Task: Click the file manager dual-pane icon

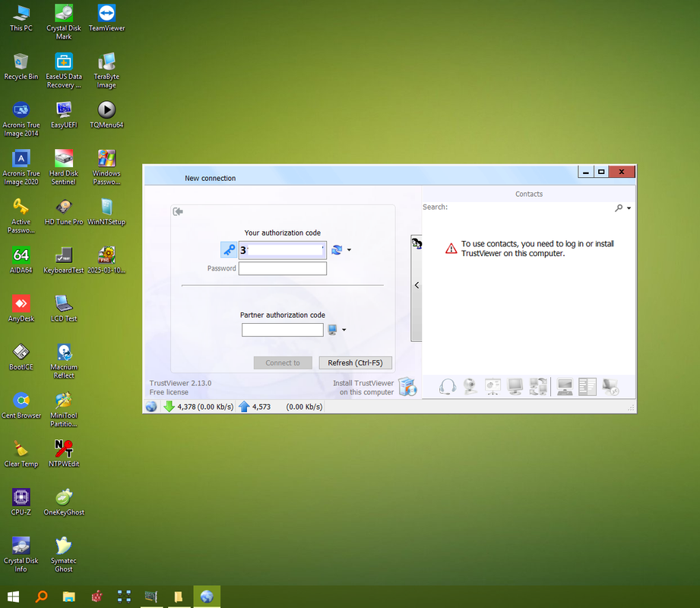Action: (588, 387)
